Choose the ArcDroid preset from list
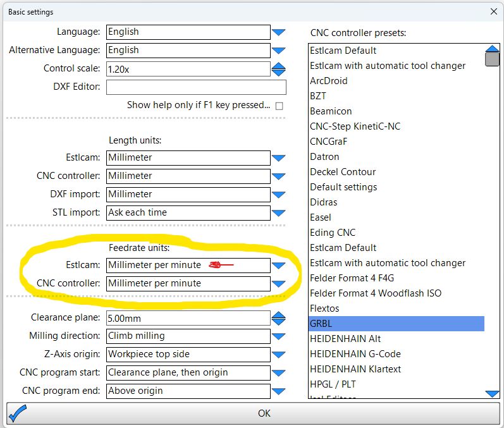The width and height of the screenshot is (504, 428). click(329, 81)
